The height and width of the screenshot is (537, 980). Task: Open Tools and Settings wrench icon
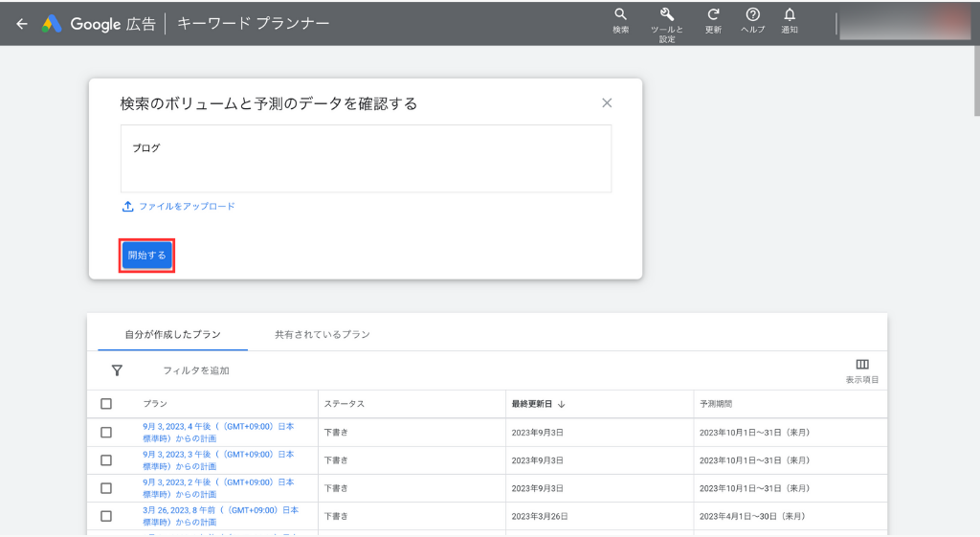(x=667, y=15)
